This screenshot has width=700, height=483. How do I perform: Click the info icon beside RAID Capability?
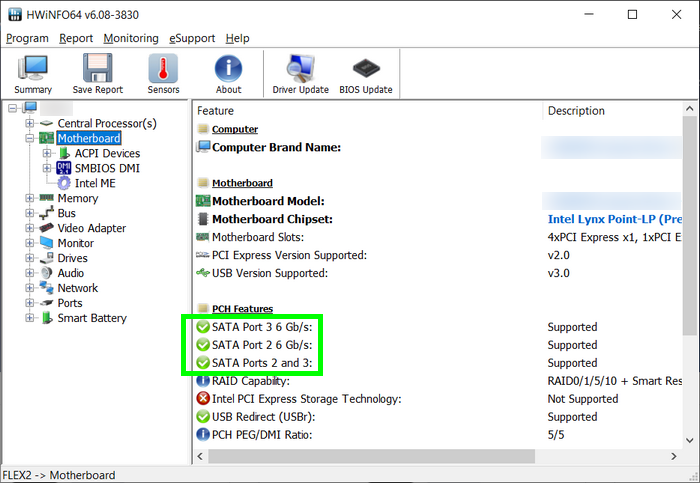pos(203,380)
